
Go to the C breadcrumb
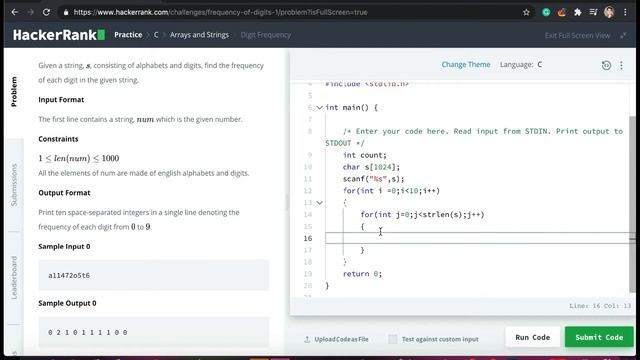(156, 35)
